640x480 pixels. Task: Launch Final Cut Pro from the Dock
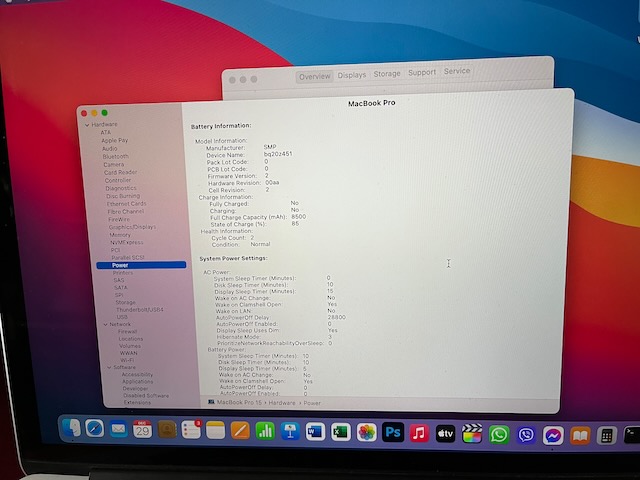click(472, 434)
